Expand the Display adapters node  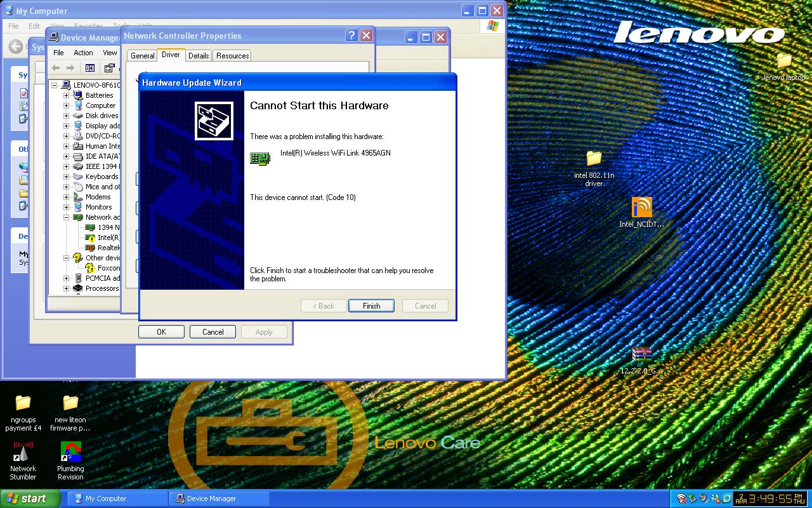(66, 126)
